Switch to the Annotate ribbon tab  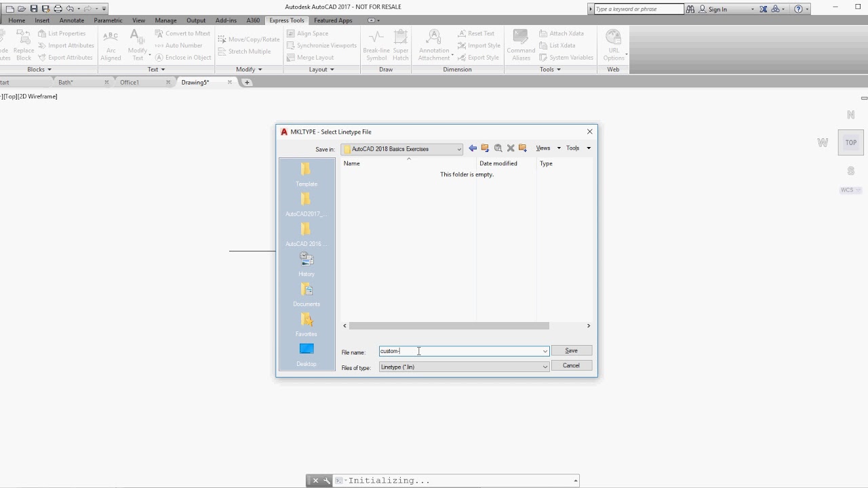[71, 20]
